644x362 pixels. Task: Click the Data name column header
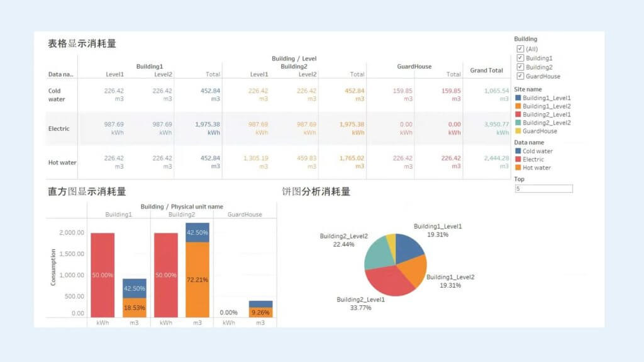click(x=61, y=74)
